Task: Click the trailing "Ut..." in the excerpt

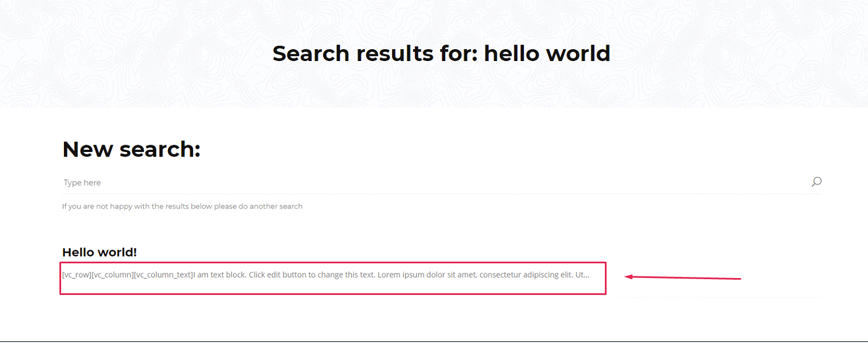Action: (x=582, y=275)
